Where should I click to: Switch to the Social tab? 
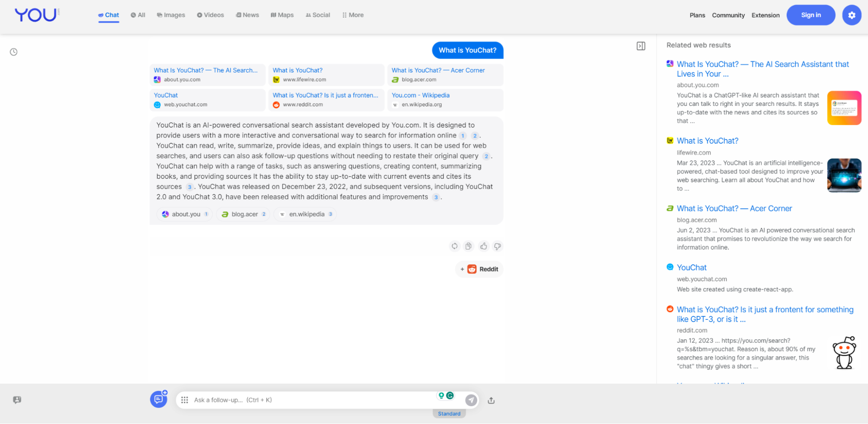[318, 15]
